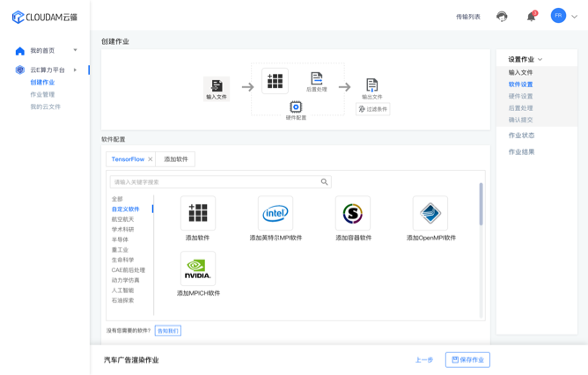Choose the 添加容器软件 container software icon
Screen dimensions: 588x375
[x=353, y=213]
